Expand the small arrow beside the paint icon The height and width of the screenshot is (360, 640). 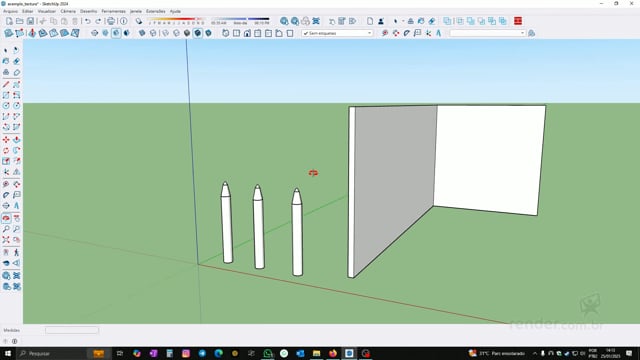coord(403,21)
